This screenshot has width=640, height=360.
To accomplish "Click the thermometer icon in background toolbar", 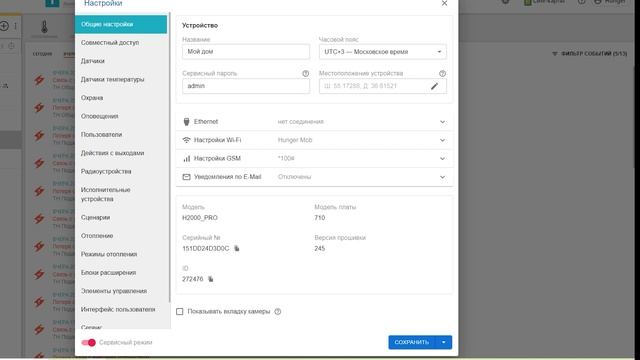I will pyautogui.click(x=44, y=27).
